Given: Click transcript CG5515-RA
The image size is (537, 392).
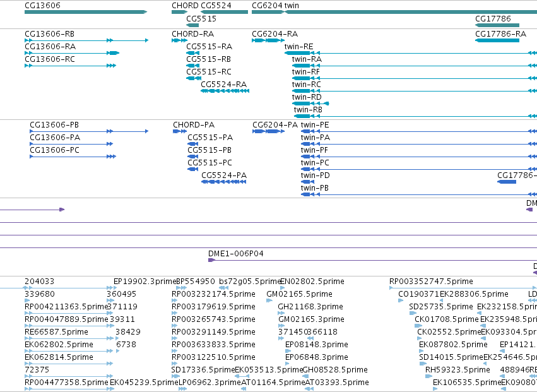Looking at the screenshot, I should (x=209, y=47).
